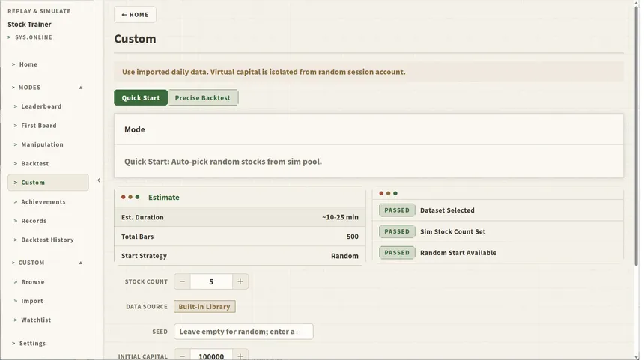644x360 pixels.
Task: Switch to the Quick Start tab
Action: point(141,98)
